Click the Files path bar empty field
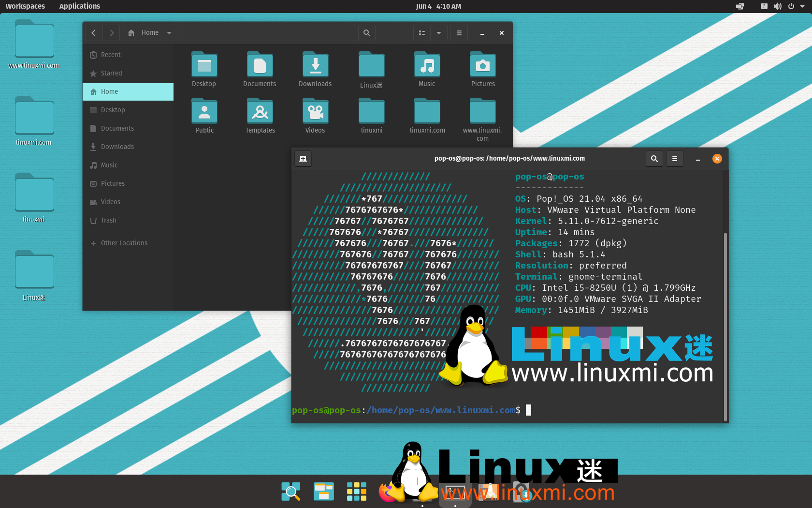Viewport: 812px width, 508px height. (x=266, y=33)
